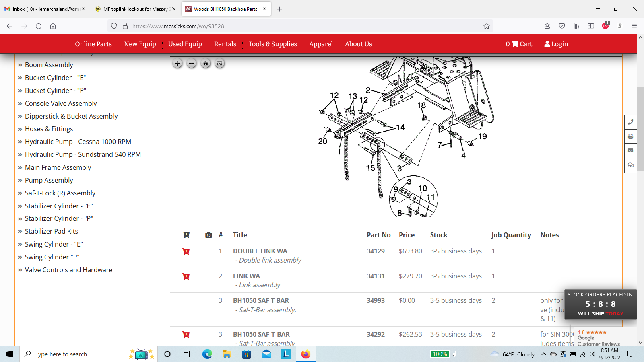Open Hydraulic Pump - Cessna 1000 RPM
The image size is (644, 362).
78,142
